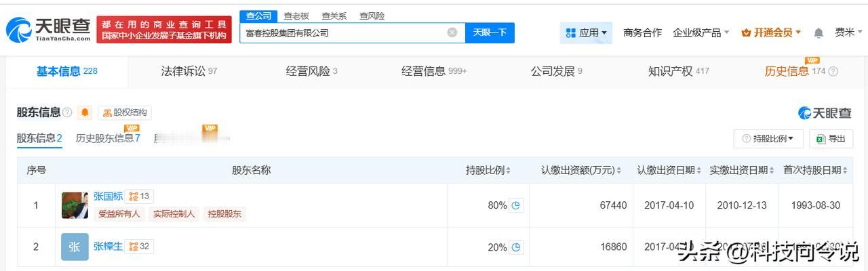Switch to the 法律诉讼 97 tab

click(x=189, y=71)
